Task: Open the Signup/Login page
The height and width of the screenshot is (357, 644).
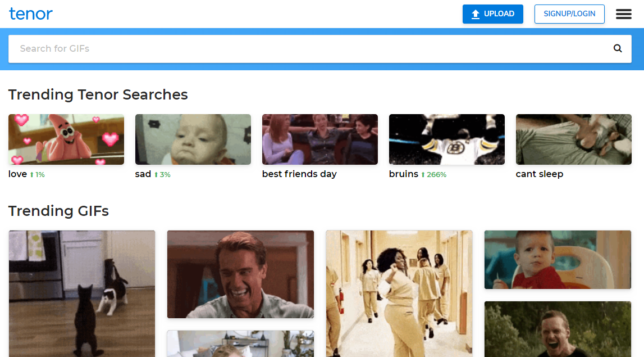Action: coord(569,14)
